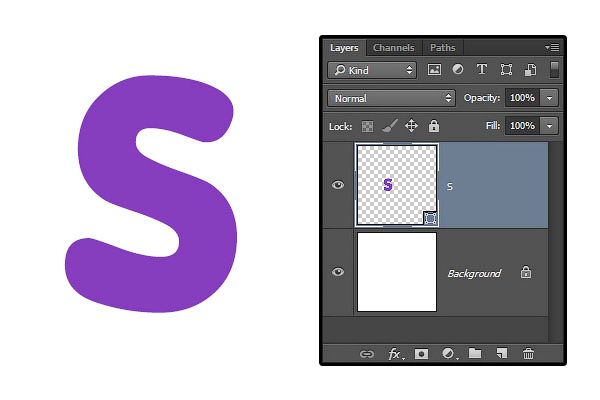
Task: Click the Opacity label
Action: (x=482, y=98)
